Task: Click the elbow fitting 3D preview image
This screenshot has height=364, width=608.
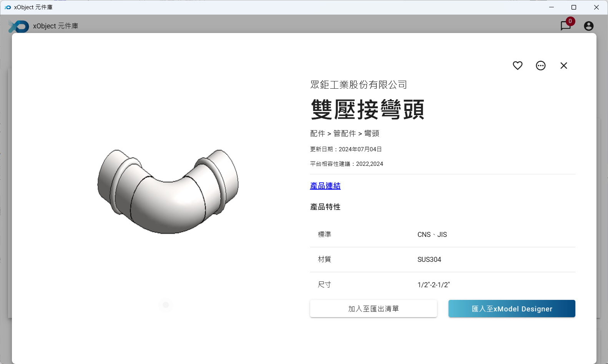Action: tap(168, 191)
